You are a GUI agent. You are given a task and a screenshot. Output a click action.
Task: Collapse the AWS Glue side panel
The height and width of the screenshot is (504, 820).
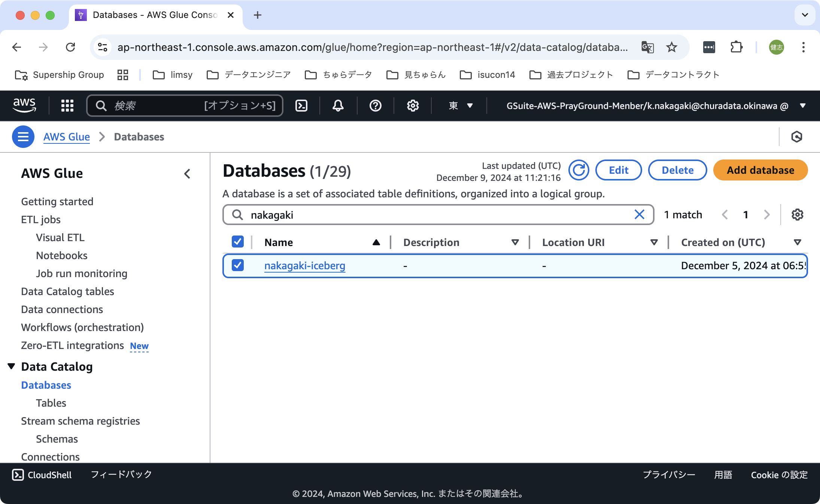point(188,174)
